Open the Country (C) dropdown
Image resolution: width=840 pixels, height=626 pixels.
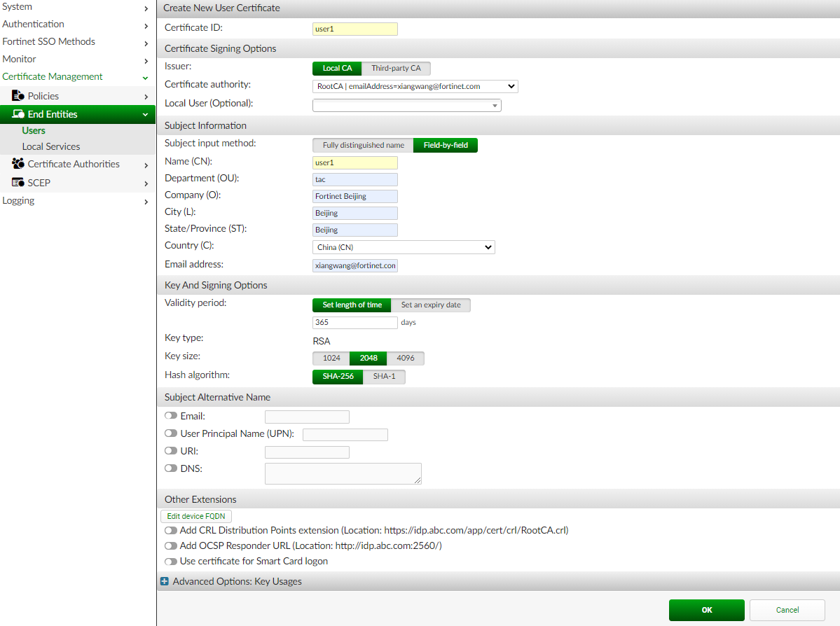pos(404,247)
